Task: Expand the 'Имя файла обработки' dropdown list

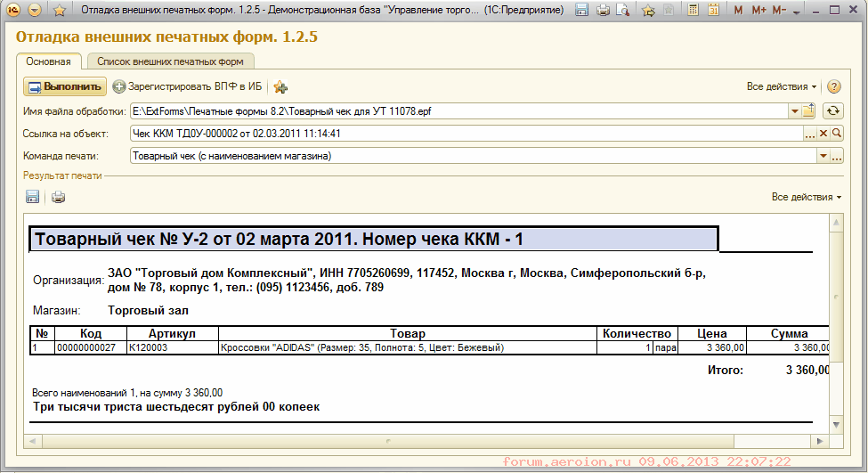Action: click(x=794, y=111)
